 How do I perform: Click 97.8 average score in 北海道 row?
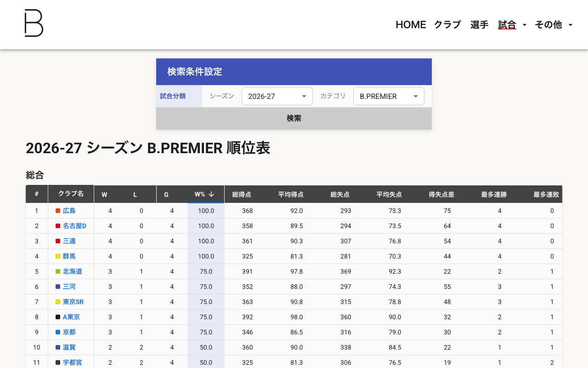point(297,271)
